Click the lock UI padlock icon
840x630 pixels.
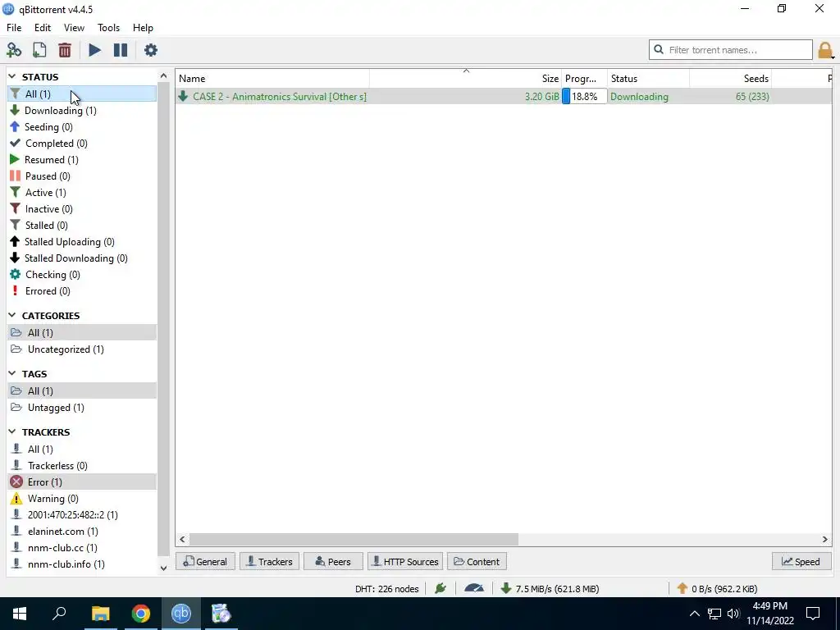tap(824, 50)
